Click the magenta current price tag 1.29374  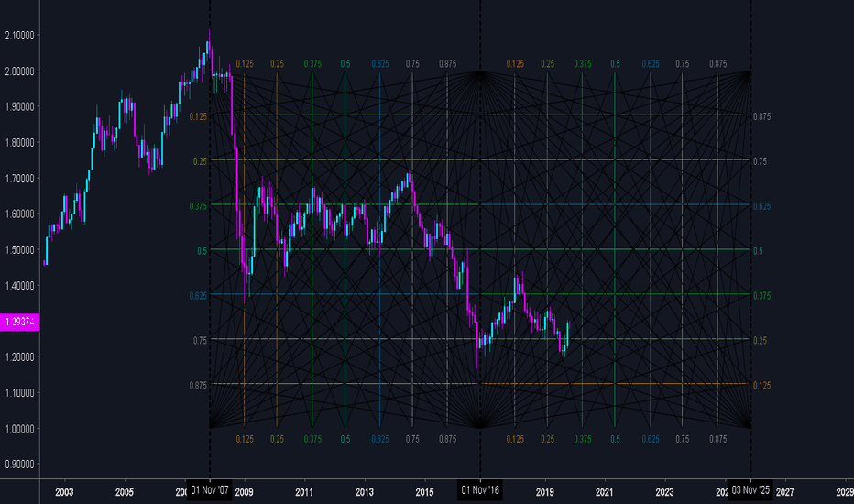pos(19,323)
